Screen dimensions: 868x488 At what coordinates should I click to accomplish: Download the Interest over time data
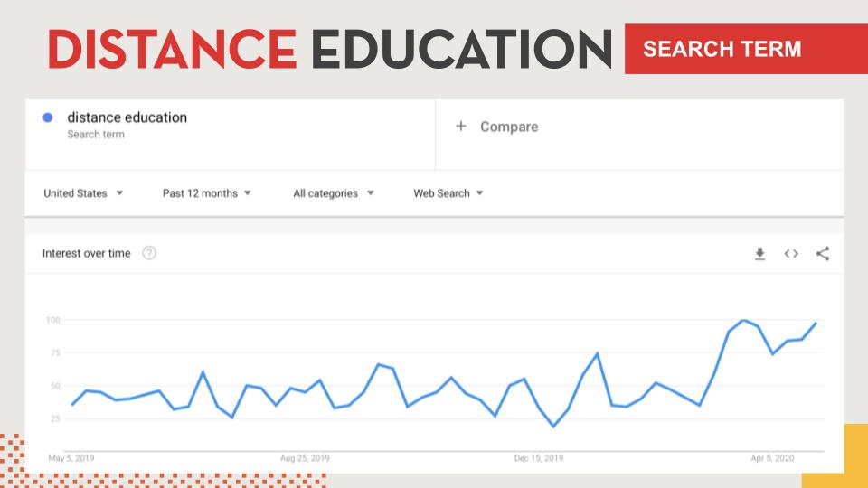tap(759, 253)
